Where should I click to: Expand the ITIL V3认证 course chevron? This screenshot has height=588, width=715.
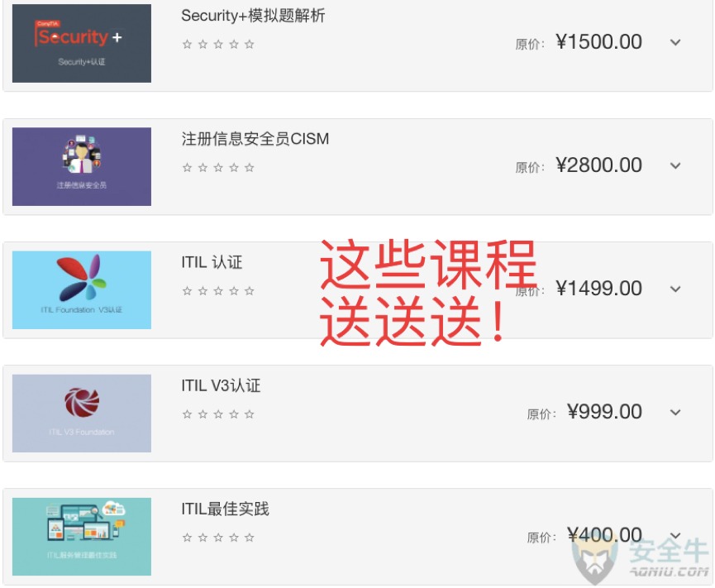tap(675, 413)
